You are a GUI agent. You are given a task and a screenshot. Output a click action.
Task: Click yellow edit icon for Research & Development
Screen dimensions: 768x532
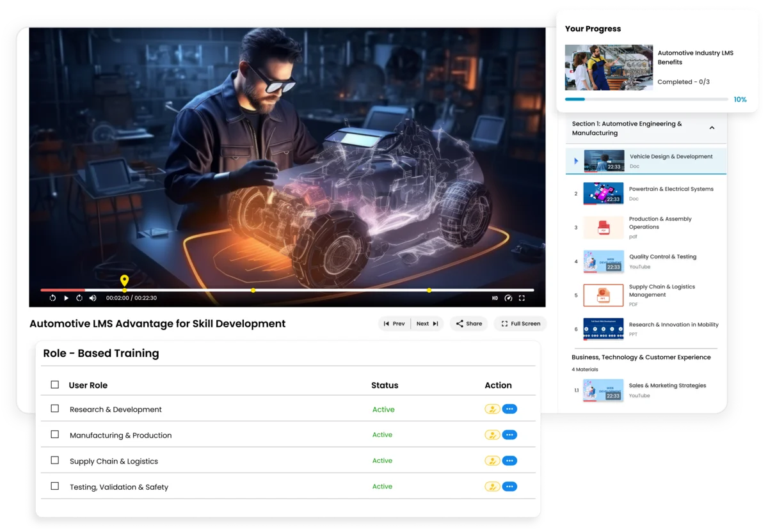(492, 409)
